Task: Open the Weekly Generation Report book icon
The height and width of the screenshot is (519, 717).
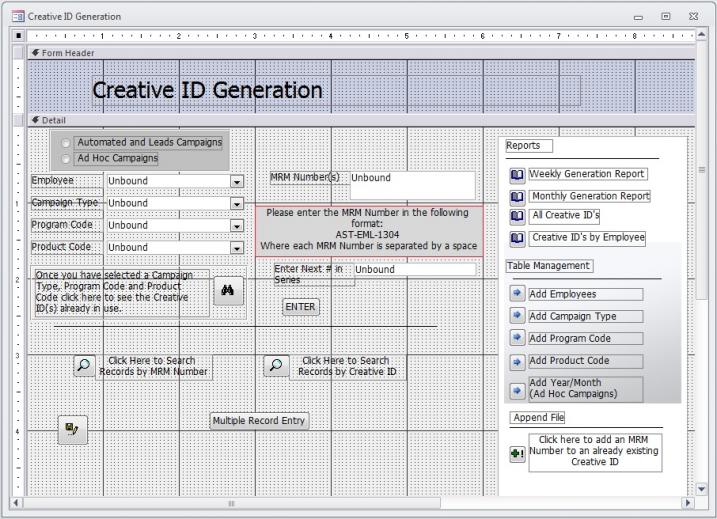Action: [x=517, y=175]
